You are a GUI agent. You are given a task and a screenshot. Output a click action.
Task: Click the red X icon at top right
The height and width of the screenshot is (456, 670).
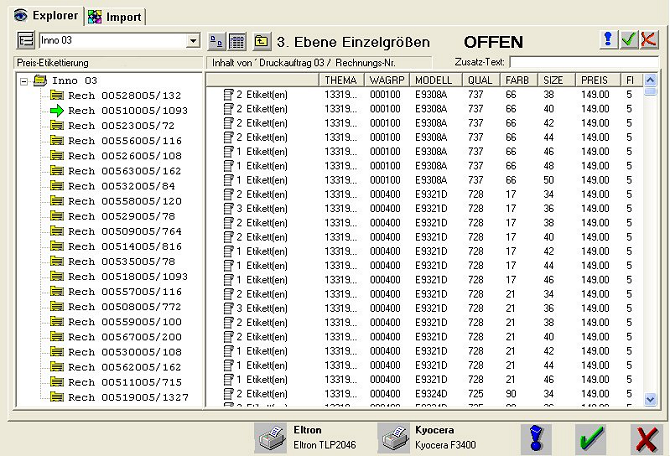pyautogui.click(x=649, y=39)
